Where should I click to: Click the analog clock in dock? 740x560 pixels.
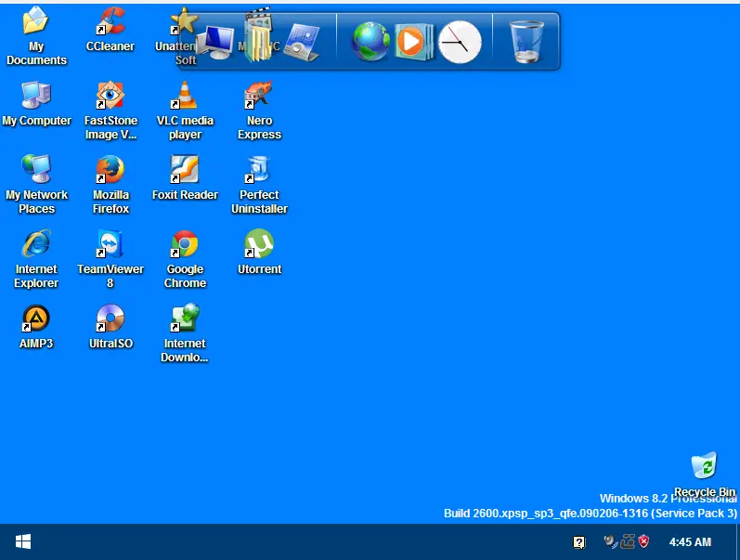(460, 42)
